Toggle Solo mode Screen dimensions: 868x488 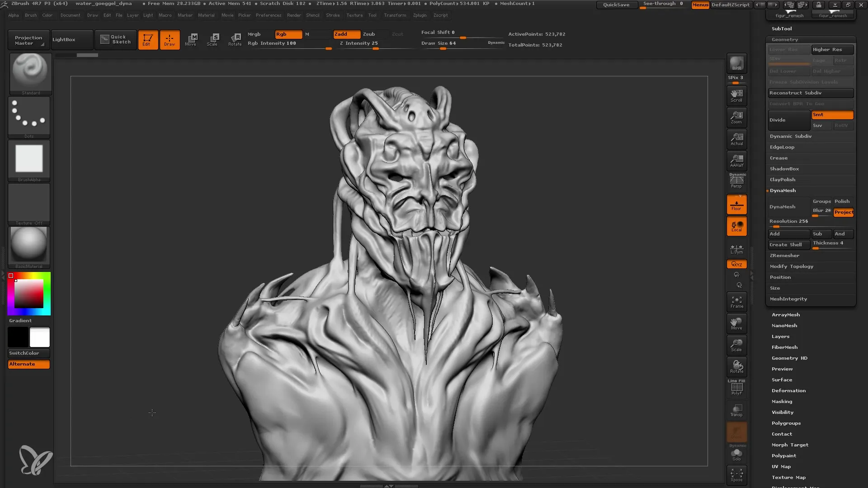pos(736,454)
